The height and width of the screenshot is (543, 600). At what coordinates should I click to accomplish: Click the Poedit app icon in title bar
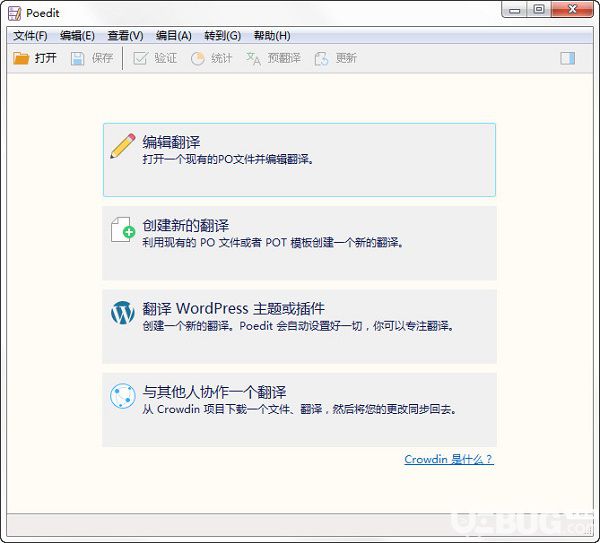pos(15,13)
